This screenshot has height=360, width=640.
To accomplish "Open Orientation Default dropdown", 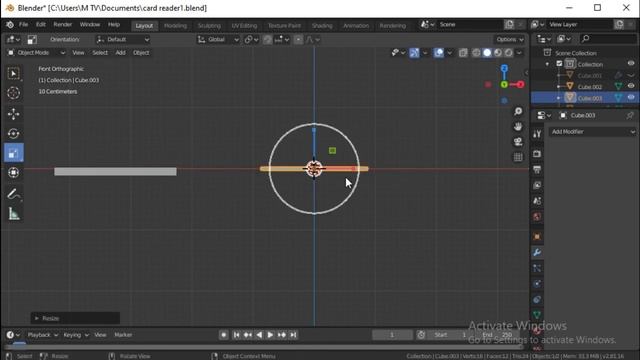I will 123,40.
